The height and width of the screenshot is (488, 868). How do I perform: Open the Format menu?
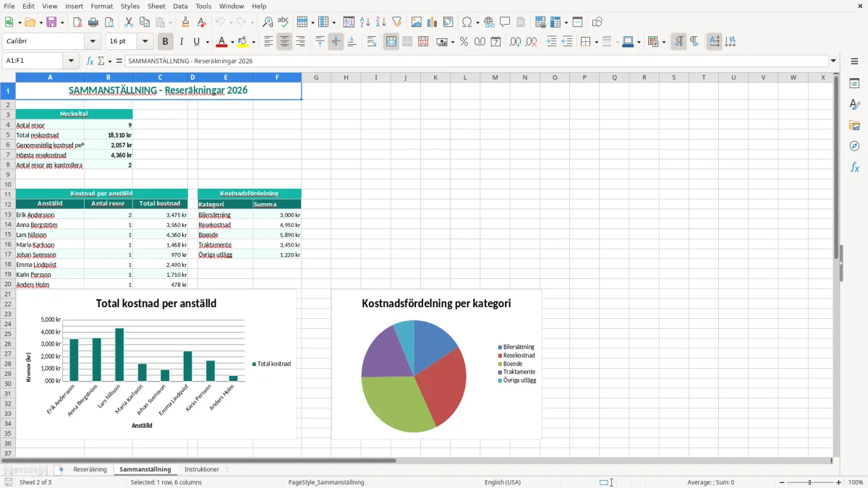pyautogui.click(x=101, y=6)
